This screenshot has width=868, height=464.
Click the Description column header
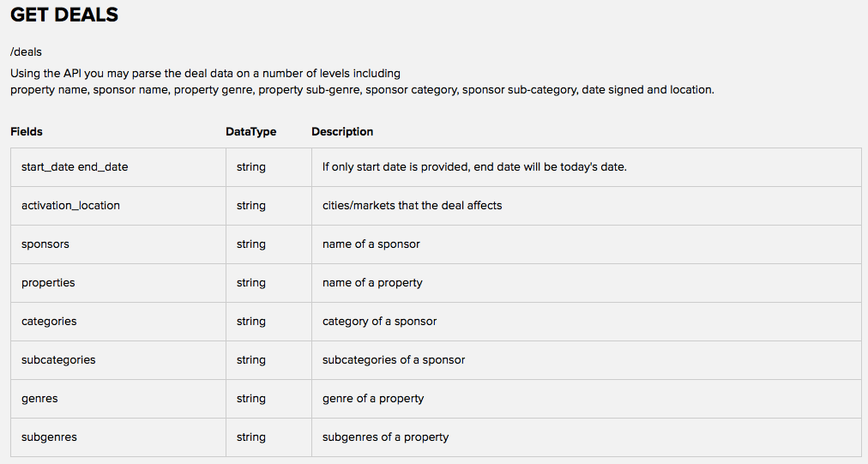[x=342, y=132]
